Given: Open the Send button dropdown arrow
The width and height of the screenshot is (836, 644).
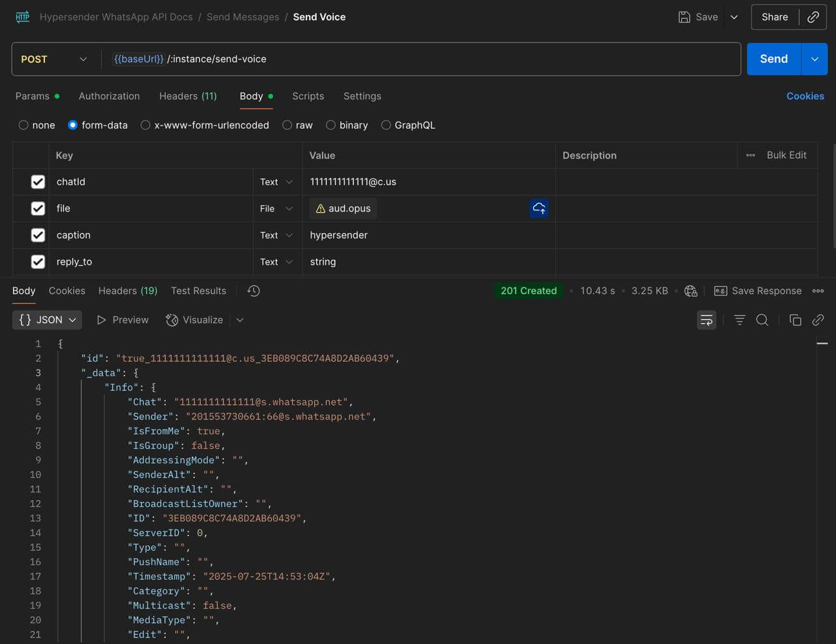Looking at the screenshot, I should (814, 59).
